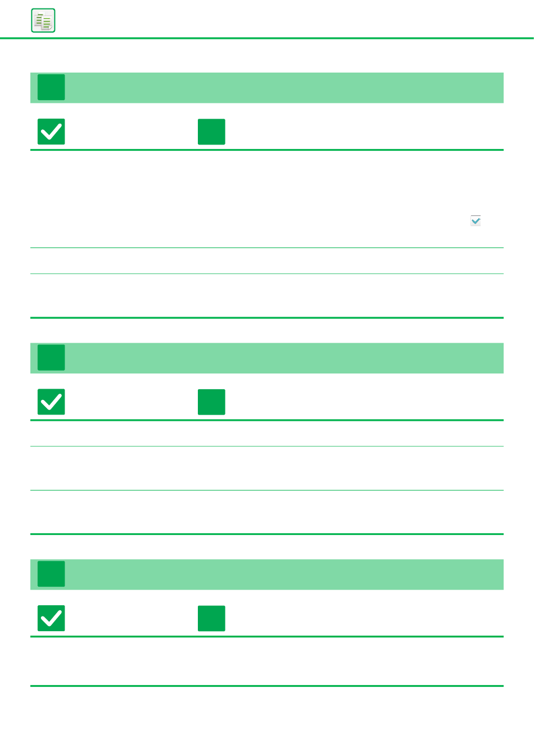
Task: Click the copy document icon at top
Action: coord(43,21)
